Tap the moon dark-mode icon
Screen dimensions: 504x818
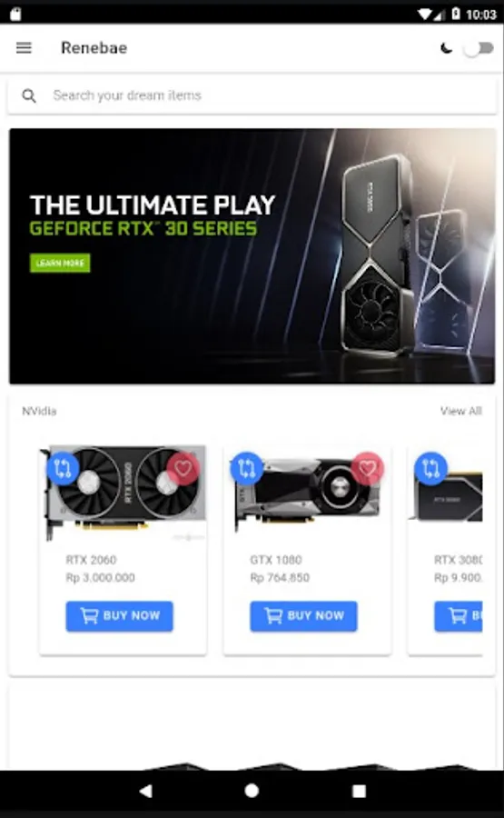tap(446, 48)
